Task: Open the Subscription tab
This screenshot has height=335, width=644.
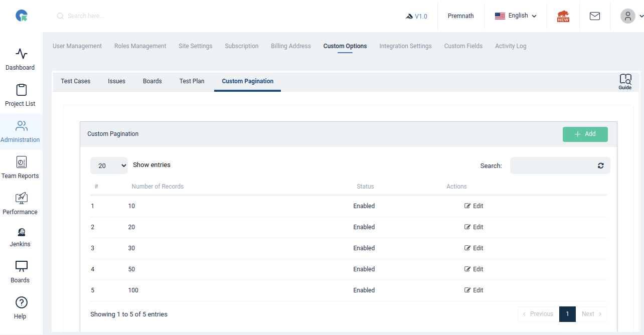Action: [242, 46]
